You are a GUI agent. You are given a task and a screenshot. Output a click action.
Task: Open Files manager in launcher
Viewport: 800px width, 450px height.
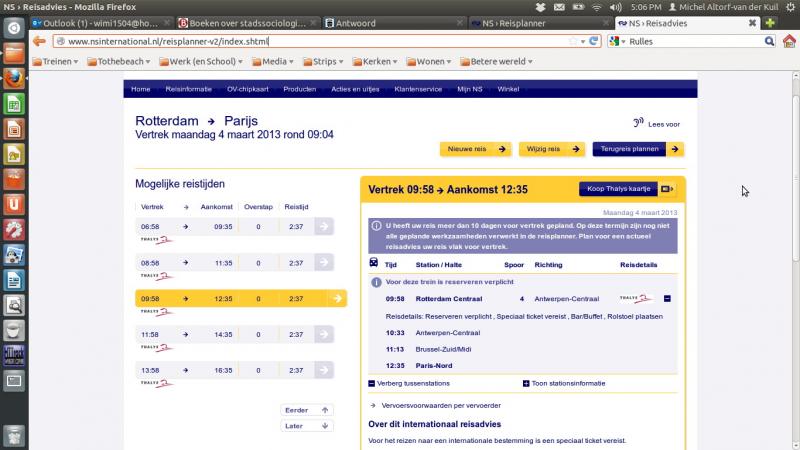[14, 53]
